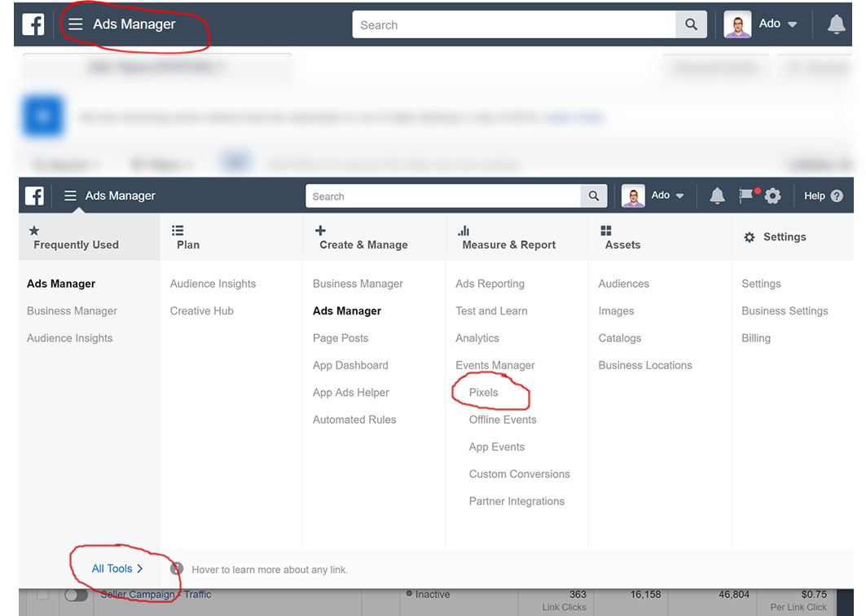Open Events Manager
The image size is (866, 616).
(495, 365)
